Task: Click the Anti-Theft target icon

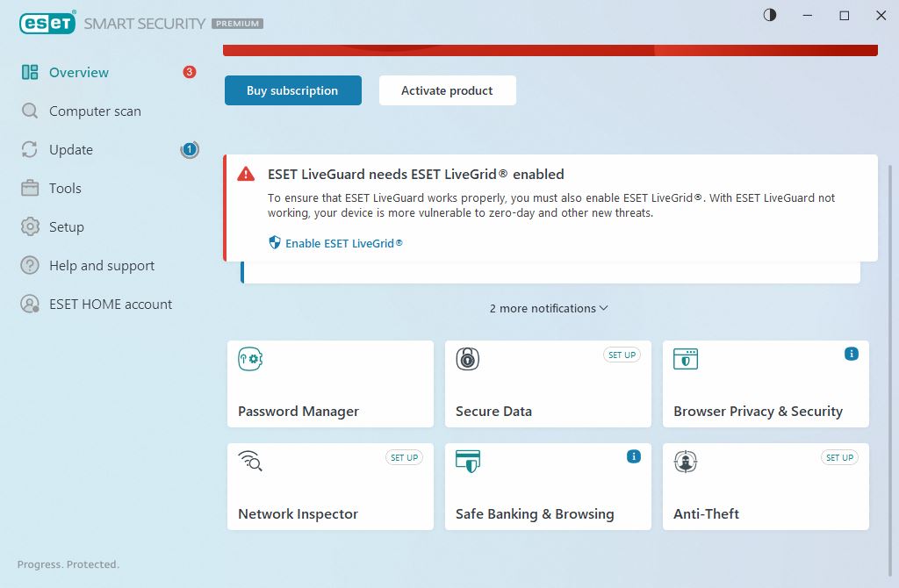Action: tap(686, 462)
